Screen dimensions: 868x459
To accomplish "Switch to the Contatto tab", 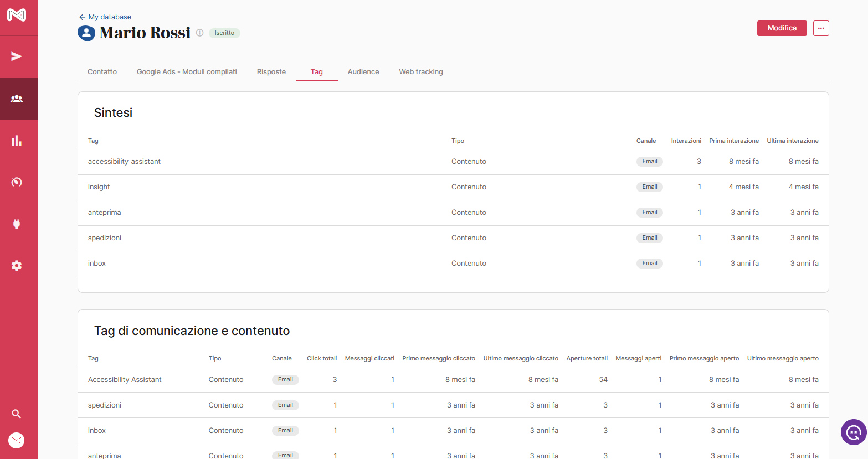I will pyautogui.click(x=102, y=72).
